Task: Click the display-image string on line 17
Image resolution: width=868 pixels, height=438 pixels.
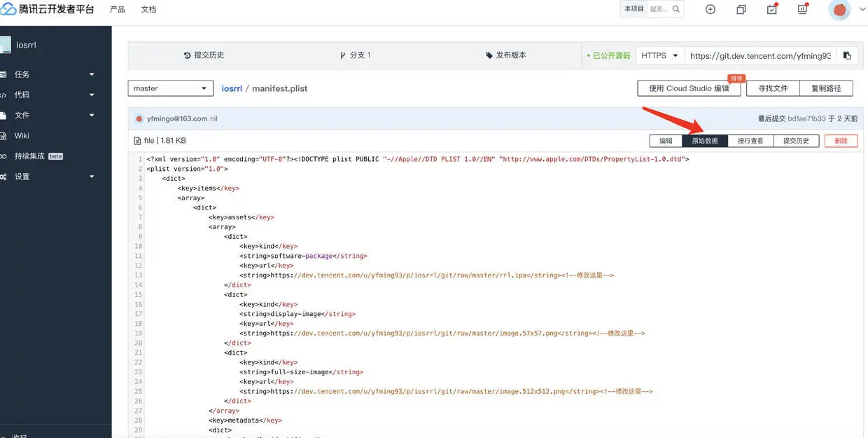Action: tap(295, 314)
